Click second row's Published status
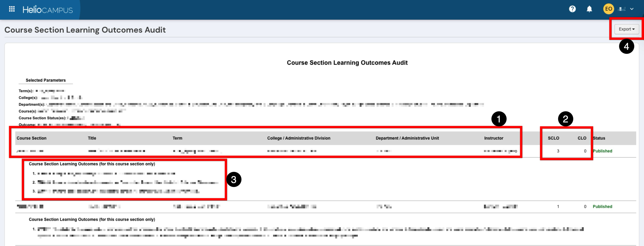Image resolution: width=644 pixels, height=246 pixels. click(x=602, y=207)
